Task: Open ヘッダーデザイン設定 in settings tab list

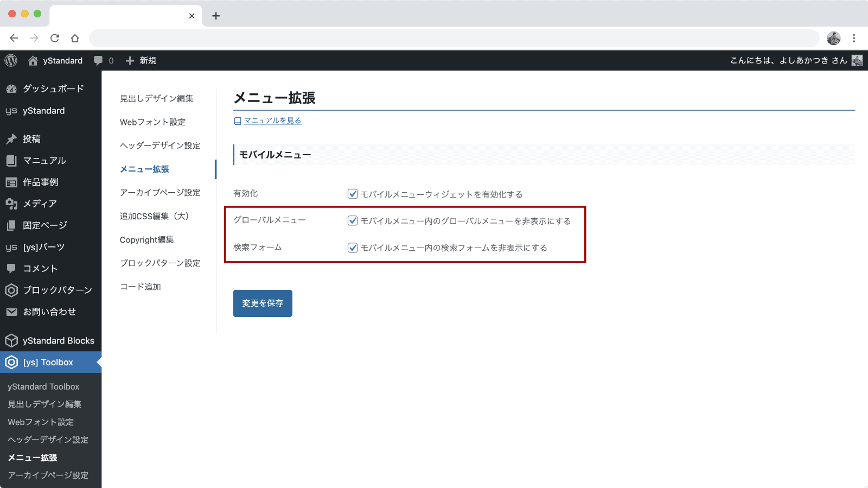Action: [160, 145]
